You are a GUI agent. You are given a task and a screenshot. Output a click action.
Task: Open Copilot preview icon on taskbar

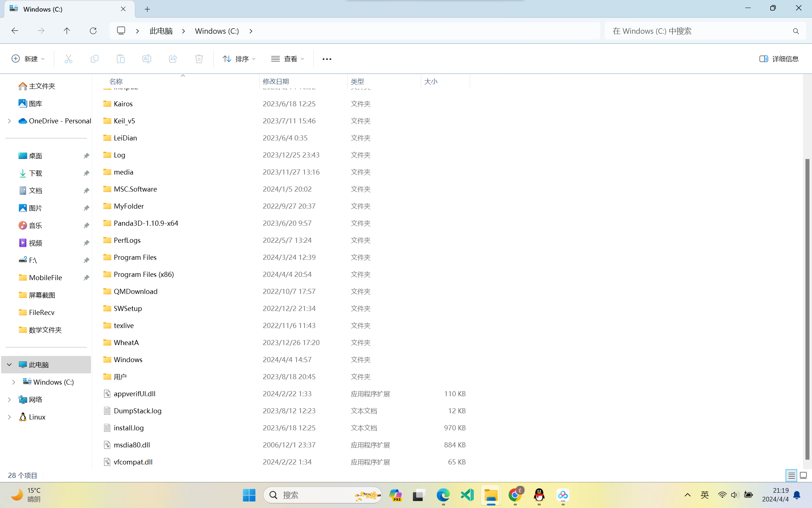(x=395, y=495)
